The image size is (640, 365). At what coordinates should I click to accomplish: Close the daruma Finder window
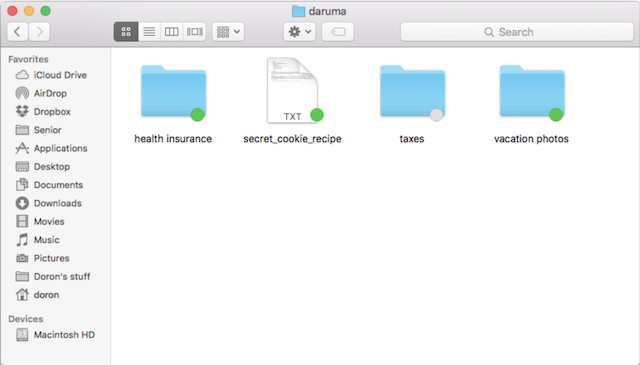12,11
